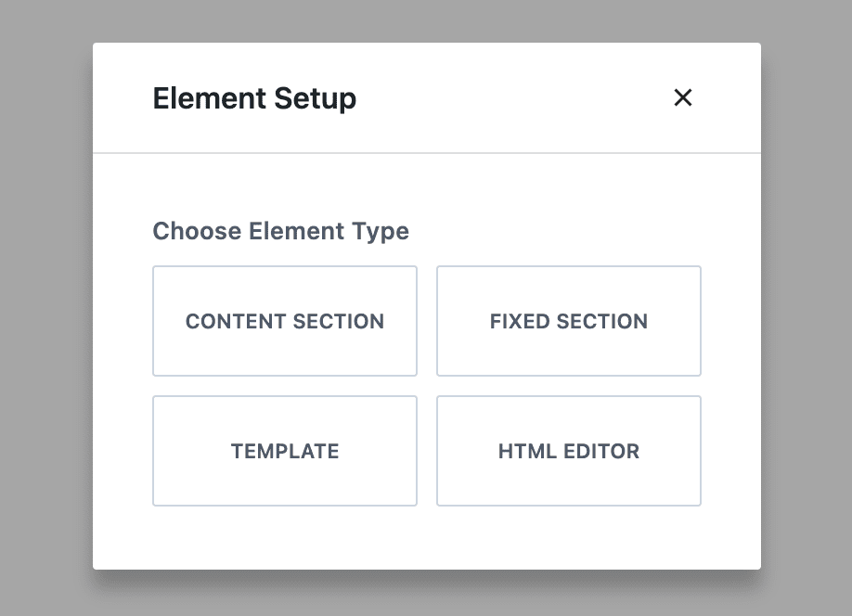Click the Choose Element Type heading

pos(280,231)
